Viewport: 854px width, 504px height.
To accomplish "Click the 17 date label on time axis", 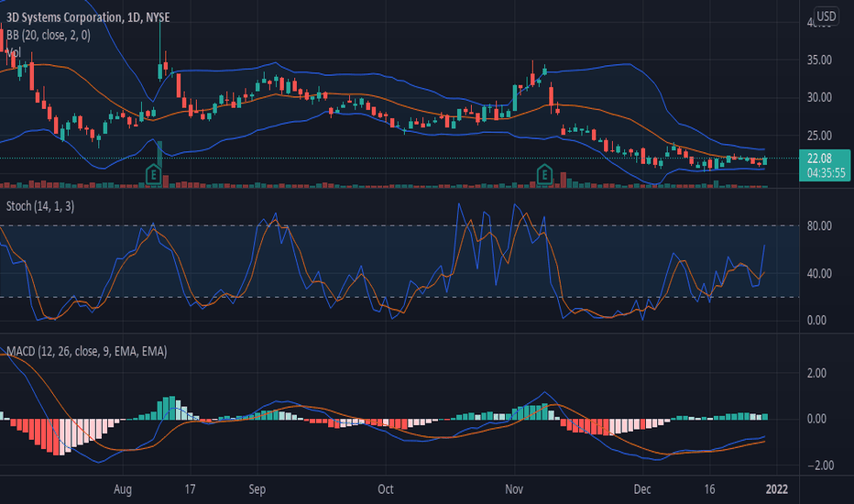I will pyautogui.click(x=190, y=488).
